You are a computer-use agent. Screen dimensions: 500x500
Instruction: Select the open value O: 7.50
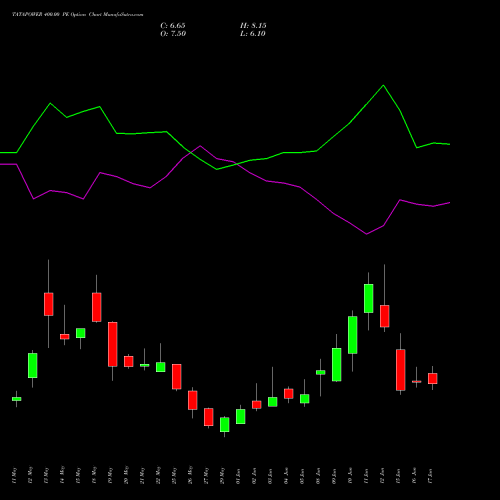coord(173,34)
